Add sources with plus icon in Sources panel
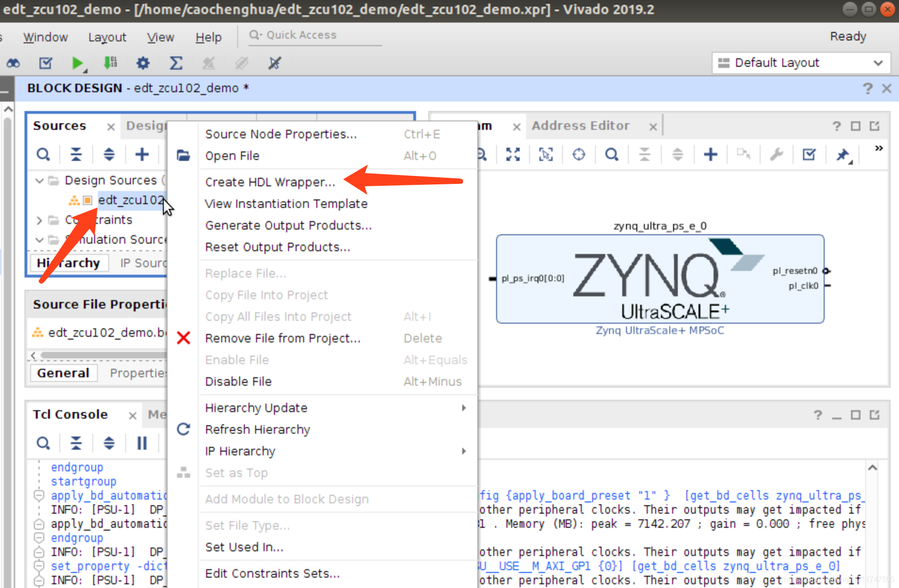The width and height of the screenshot is (899, 588). click(x=142, y=154)
